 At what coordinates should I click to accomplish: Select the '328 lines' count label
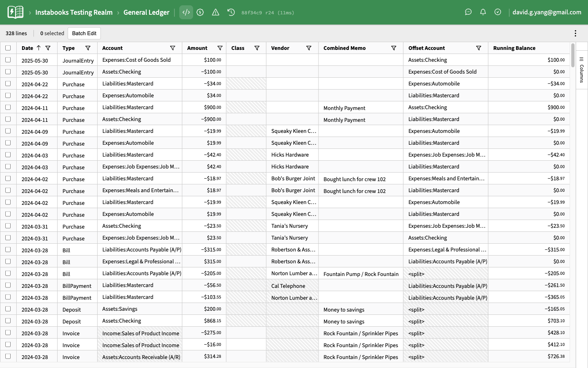point(16,34)
